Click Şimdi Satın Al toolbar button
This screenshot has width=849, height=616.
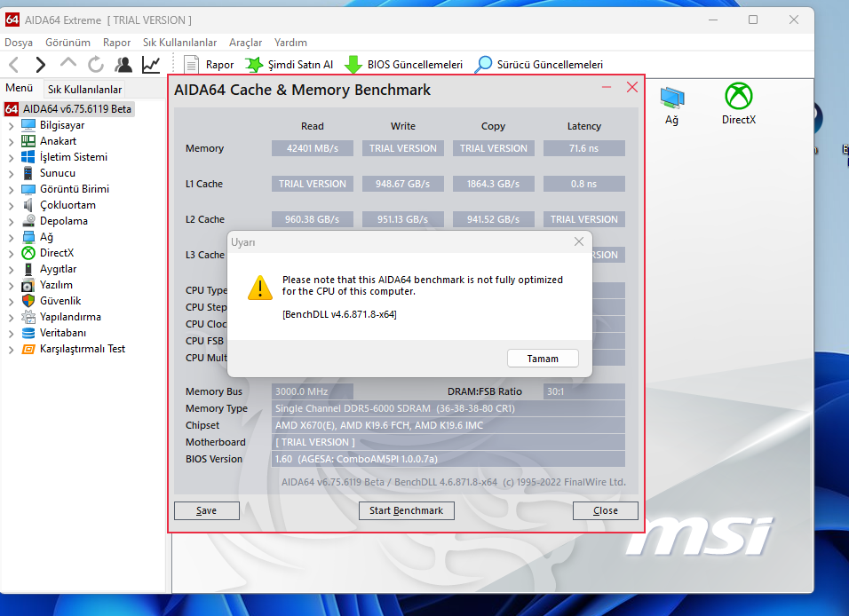(290, 65)
